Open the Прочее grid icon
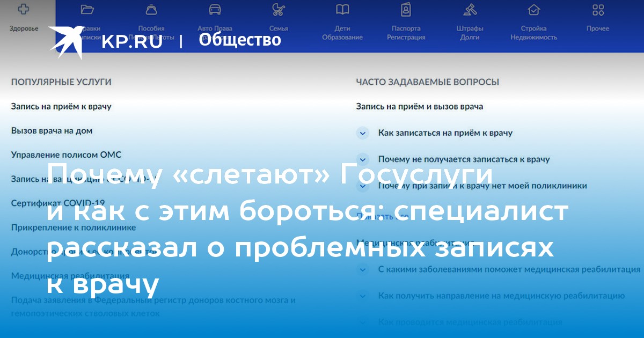 click(598, 10)
